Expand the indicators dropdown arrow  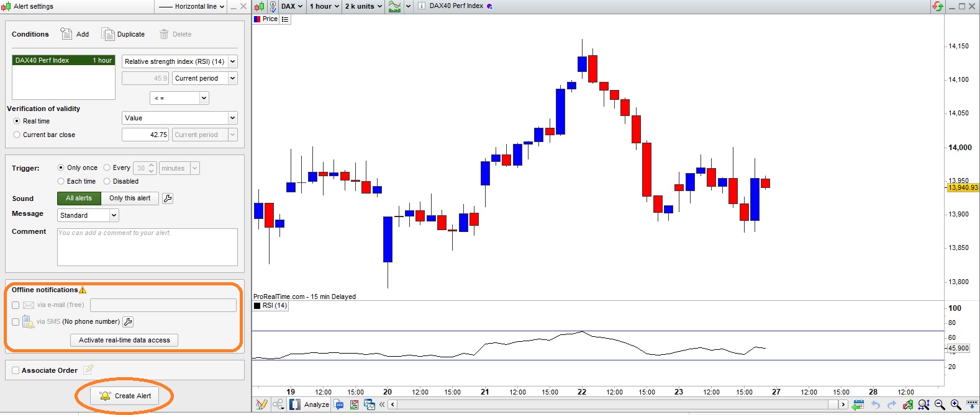pos(408,6)
